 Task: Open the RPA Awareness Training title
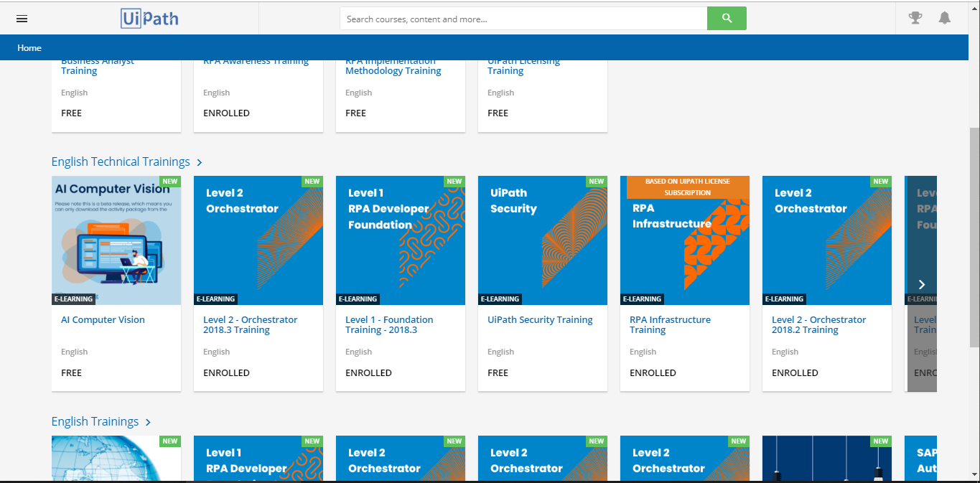tap(256, 62)
